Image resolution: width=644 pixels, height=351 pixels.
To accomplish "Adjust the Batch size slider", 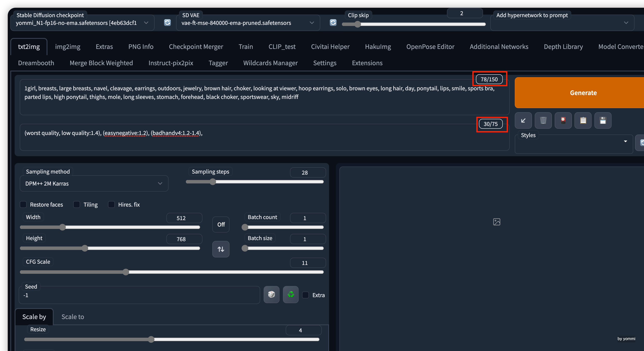I will [283, 248].
